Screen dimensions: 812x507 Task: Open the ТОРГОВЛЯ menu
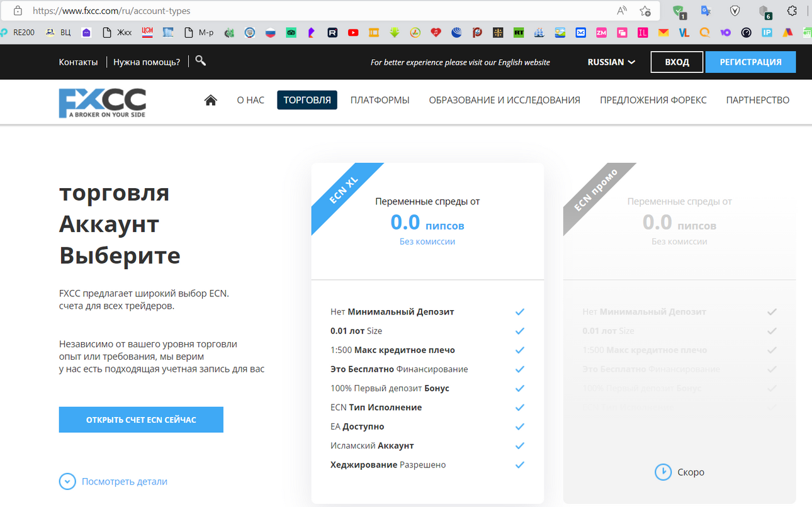pyautogui.click(x=307, y=100)
